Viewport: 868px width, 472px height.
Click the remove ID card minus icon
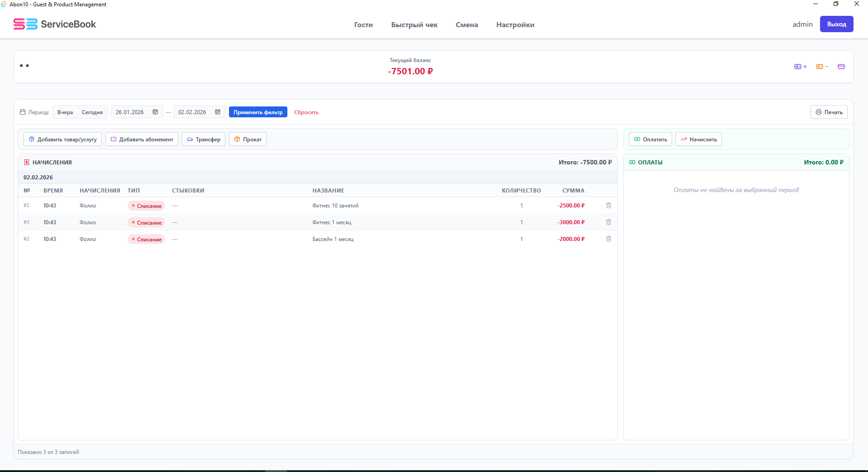(x=822, y=67)
